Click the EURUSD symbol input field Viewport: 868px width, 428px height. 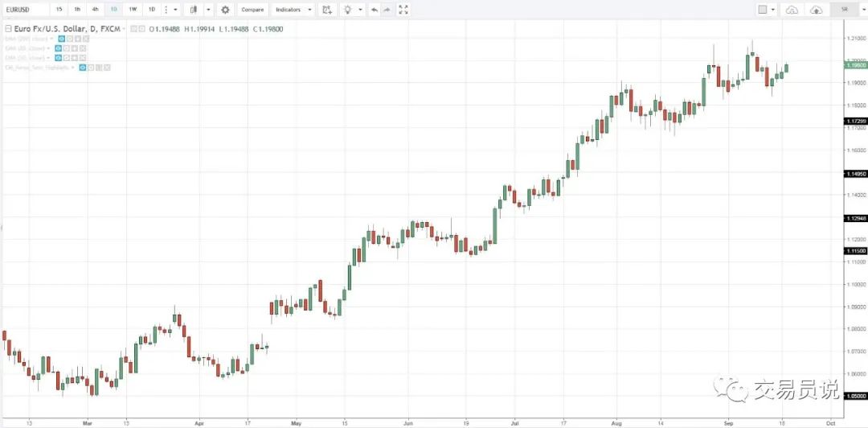[23, 10]
